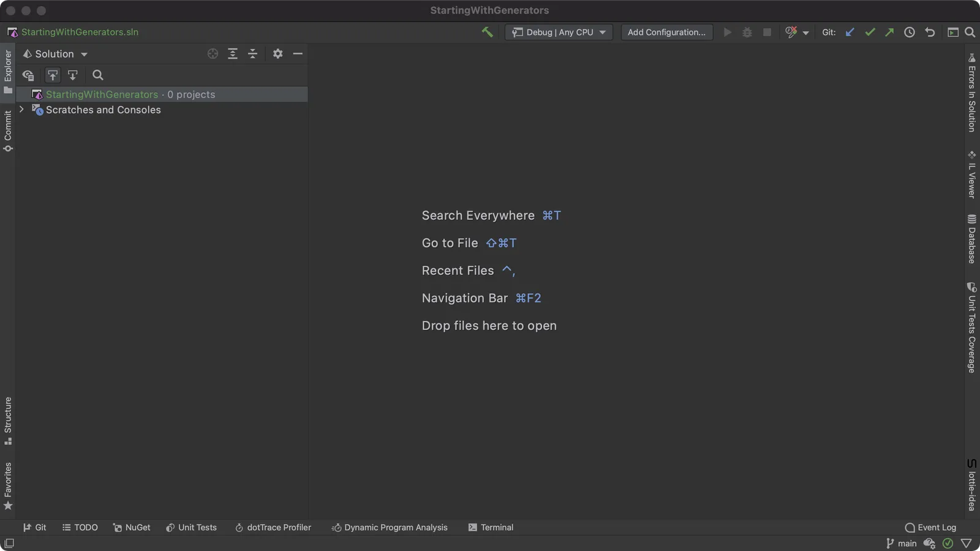The height and width of the screenshot is (551, 980).
Task: Open the Errors In Solution side tab
Action: click(x=971, y=92)
